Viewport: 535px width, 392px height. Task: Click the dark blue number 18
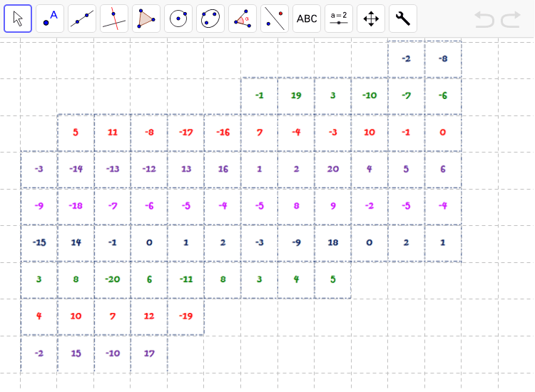tap(333, 243)
